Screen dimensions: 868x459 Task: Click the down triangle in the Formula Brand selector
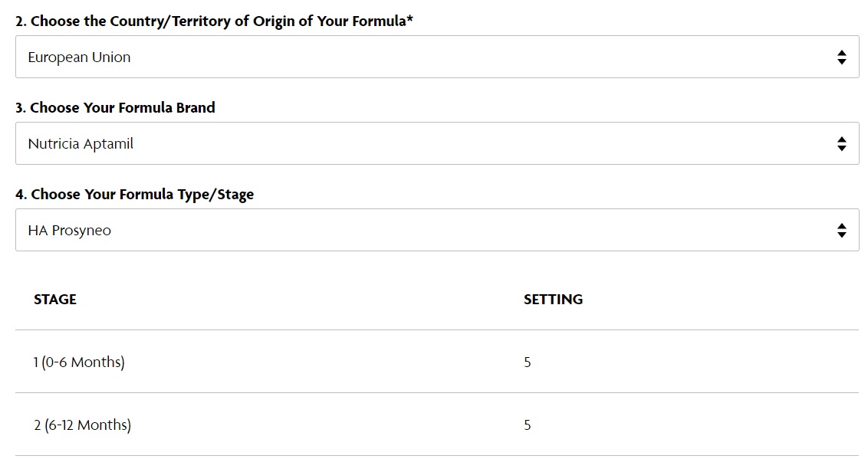pyautogui.click(x=841, y=148)
